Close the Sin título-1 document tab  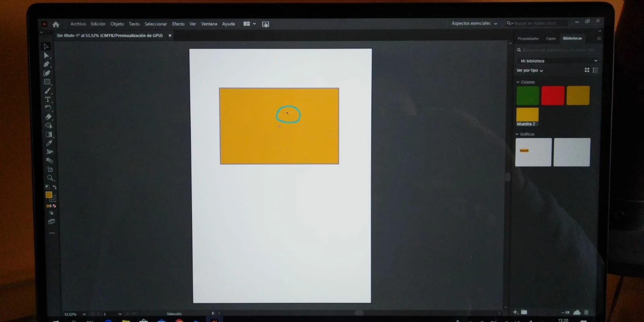(170, 35)
